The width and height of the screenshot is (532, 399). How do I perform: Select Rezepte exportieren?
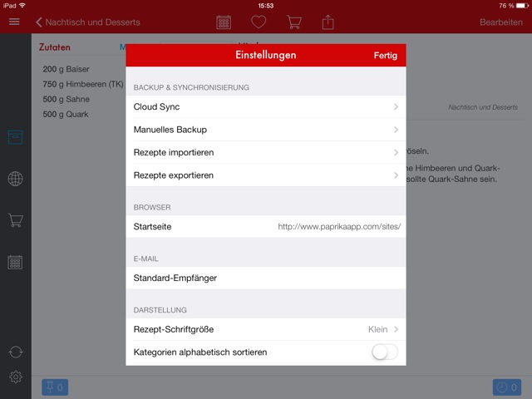click(x=266, y=175)
